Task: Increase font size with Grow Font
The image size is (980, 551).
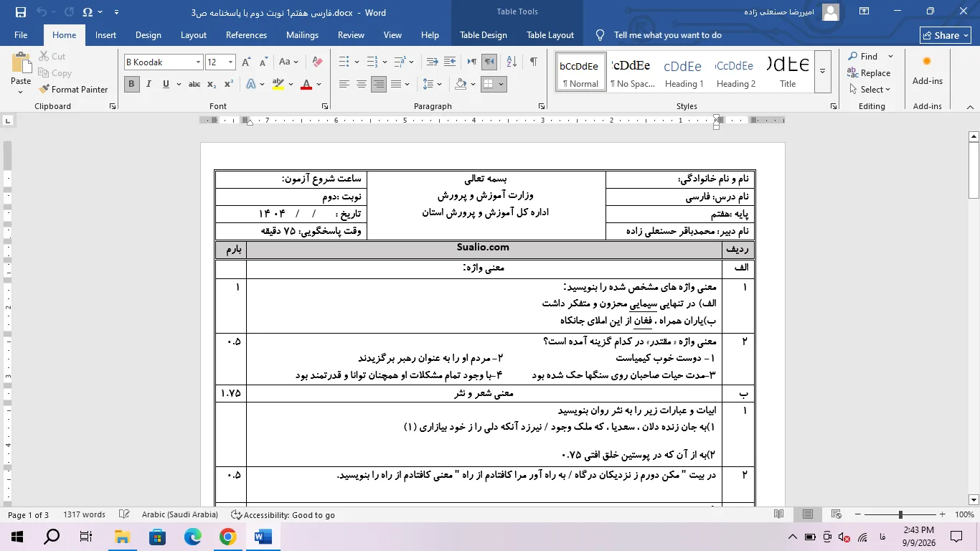Action: (247, 62)
